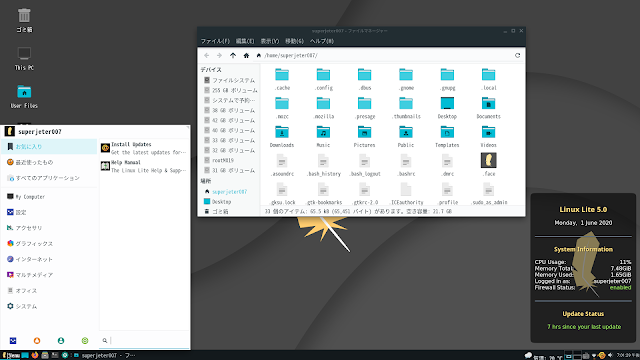This screenshot has width=640, height=360.
Task: Select the .dmrc file
Action: 447,165
